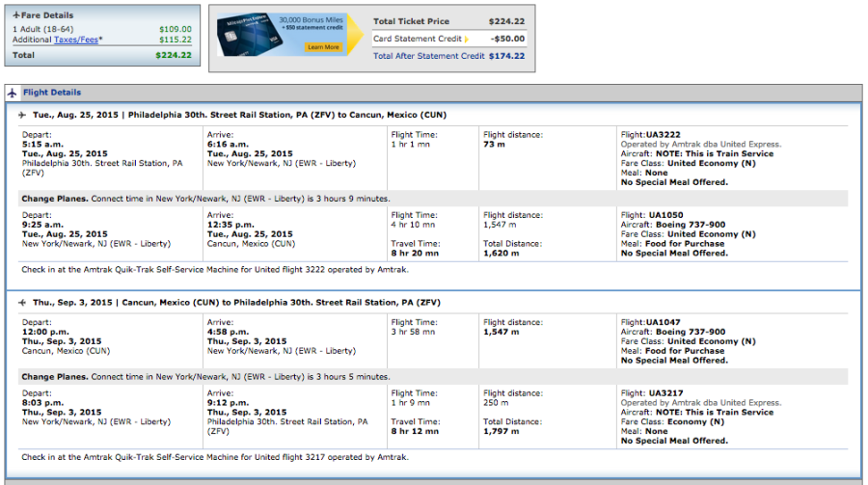Click the Philadelphia to Cancun outbound heading
Image resolution: width=868 pixels, height=485 pixels.
(x=239, y=115)
